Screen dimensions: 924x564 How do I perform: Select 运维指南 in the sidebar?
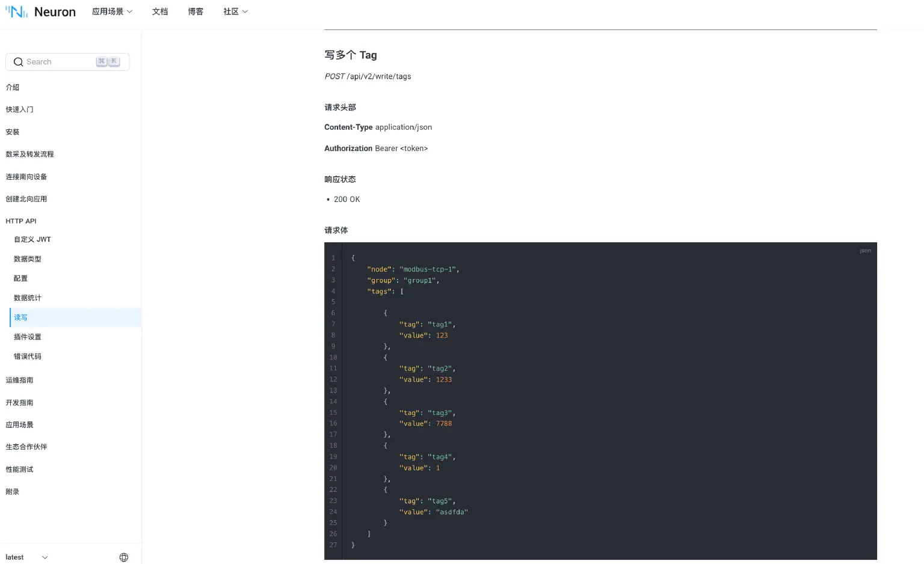(19, 380)
